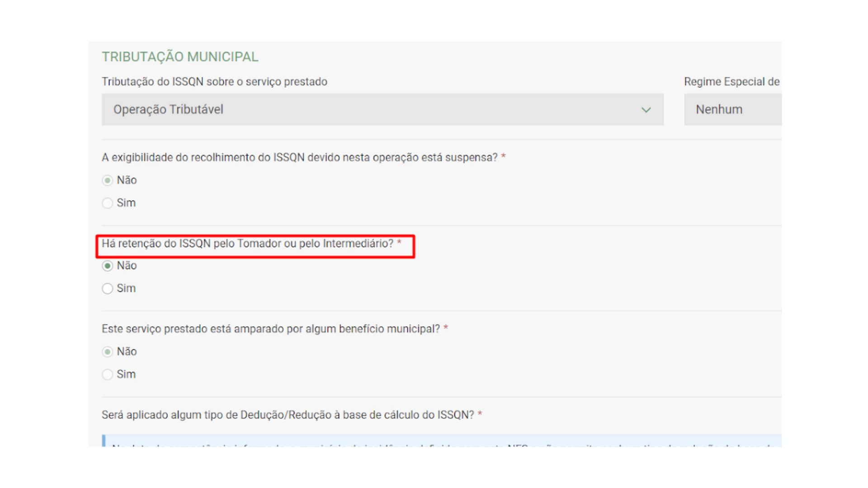
Task: Click the question text about exigibilidade do recolhimento
Action: pyautogui.click(x=299, y=157)
